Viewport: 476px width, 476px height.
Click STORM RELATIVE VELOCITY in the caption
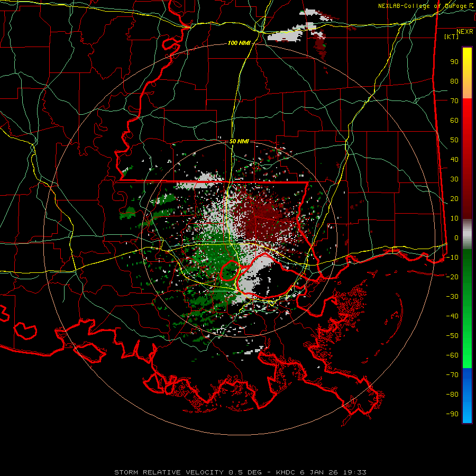(169, 472)
